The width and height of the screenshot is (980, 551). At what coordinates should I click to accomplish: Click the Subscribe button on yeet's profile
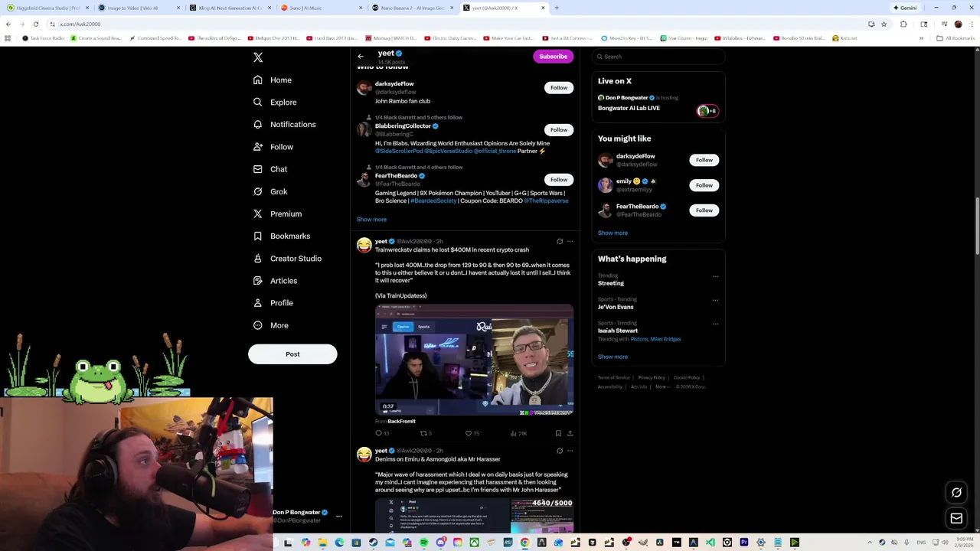(553, 56)
